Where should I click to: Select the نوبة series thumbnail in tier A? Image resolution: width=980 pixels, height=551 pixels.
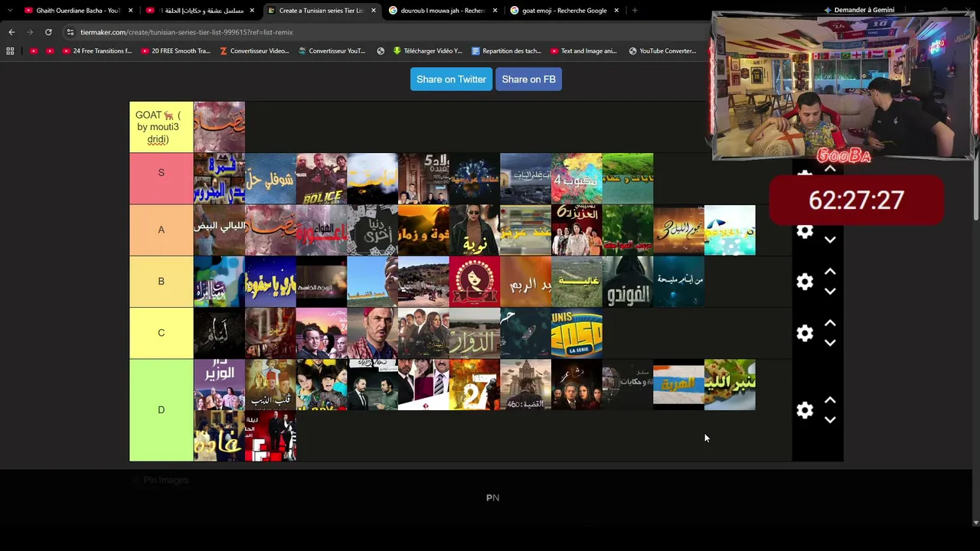pos(475,230)
